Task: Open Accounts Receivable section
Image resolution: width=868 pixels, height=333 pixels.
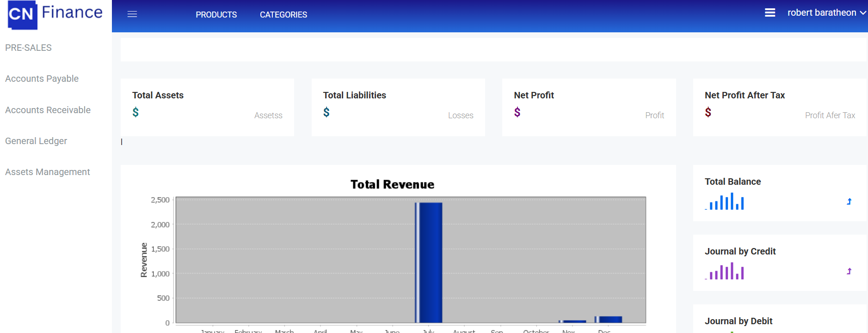Action: (48, 110)
